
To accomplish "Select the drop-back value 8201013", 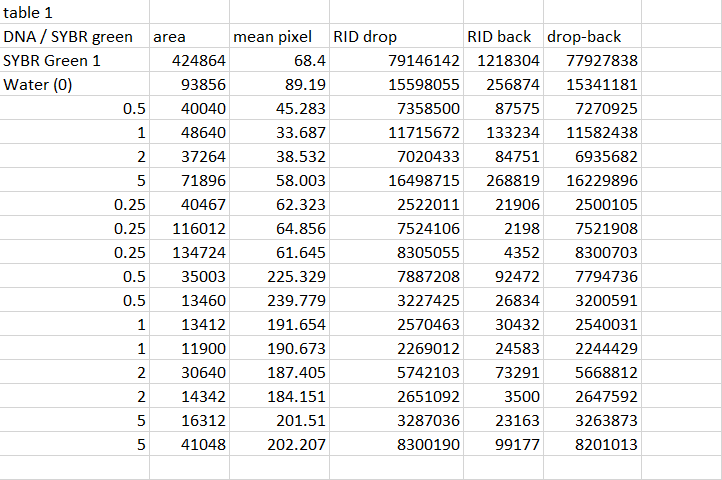I will pos(604,444).
